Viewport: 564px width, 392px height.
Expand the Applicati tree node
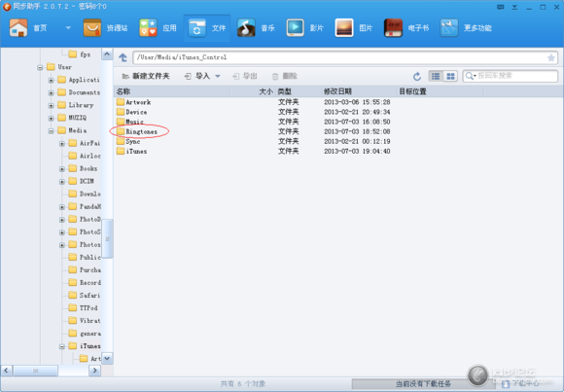pos(51,80)
